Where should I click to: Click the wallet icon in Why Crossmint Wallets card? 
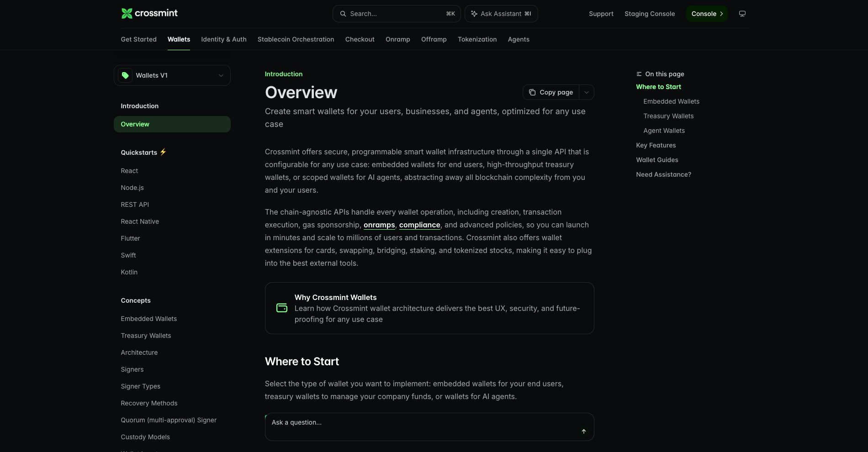282,308
